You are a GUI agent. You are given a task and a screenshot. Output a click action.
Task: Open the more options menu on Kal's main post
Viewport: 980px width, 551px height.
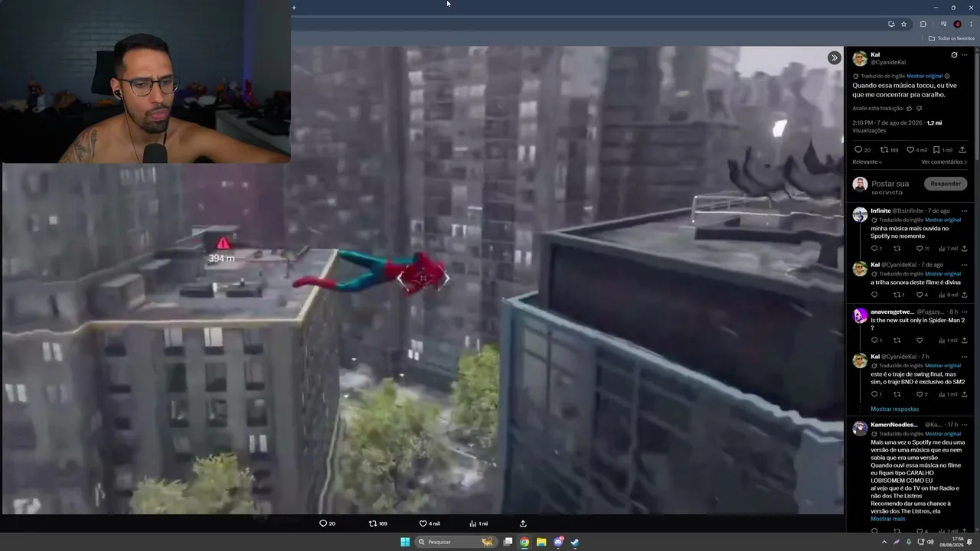click(x=965, y=55)
